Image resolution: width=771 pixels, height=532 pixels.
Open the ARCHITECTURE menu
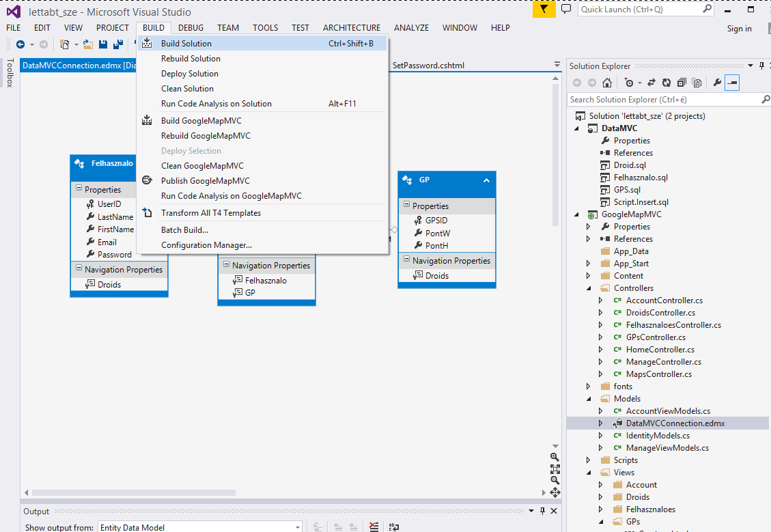click(352, 27)
